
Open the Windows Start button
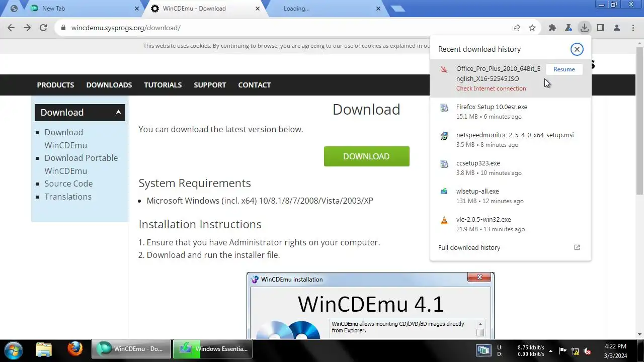click(x=14, y=349)
